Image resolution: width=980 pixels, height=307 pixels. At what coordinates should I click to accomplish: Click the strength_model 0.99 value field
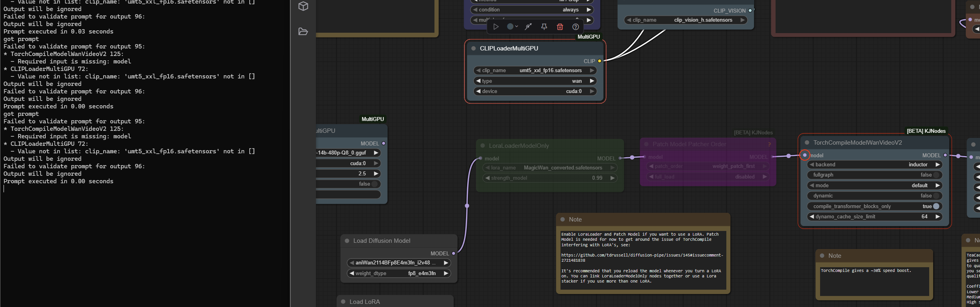pyautogui.click(x=550, y=178)
